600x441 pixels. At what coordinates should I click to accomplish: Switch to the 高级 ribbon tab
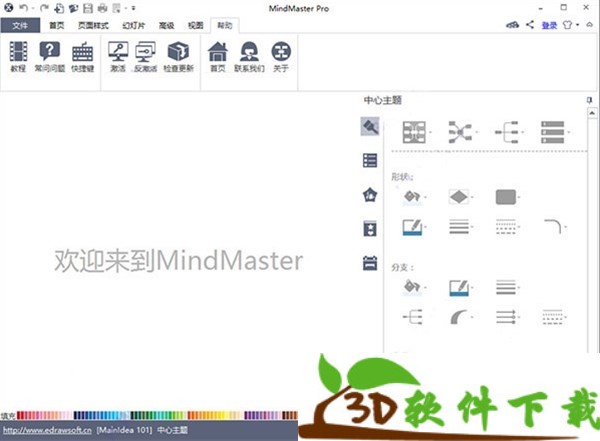tap(166, 26)
